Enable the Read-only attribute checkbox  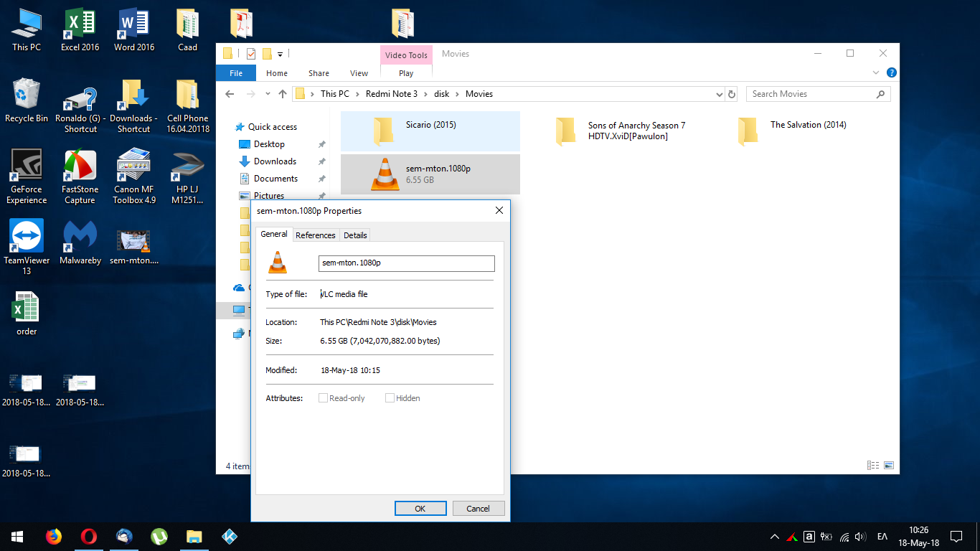pyautogui.click(x=324, y=398)
